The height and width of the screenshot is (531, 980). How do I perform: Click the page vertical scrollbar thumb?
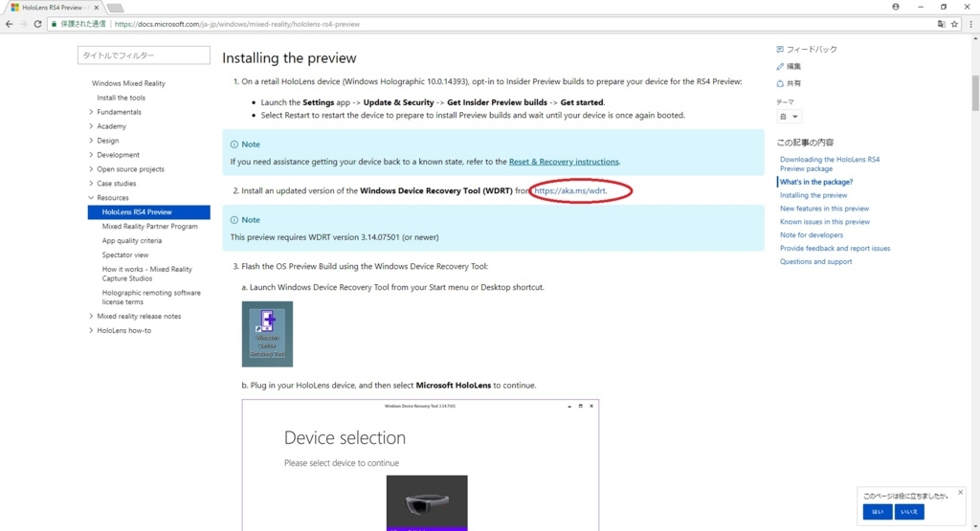975,93
